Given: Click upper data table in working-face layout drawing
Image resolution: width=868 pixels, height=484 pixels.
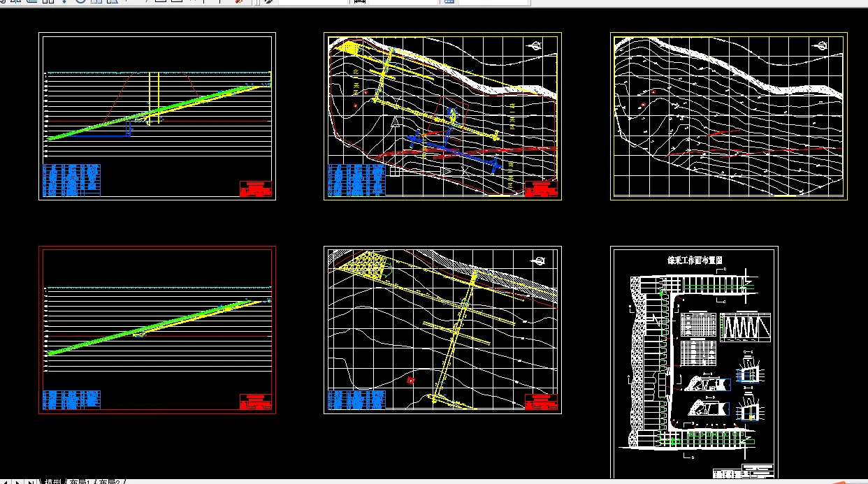Looking at the screenshot, I should 699,325.
